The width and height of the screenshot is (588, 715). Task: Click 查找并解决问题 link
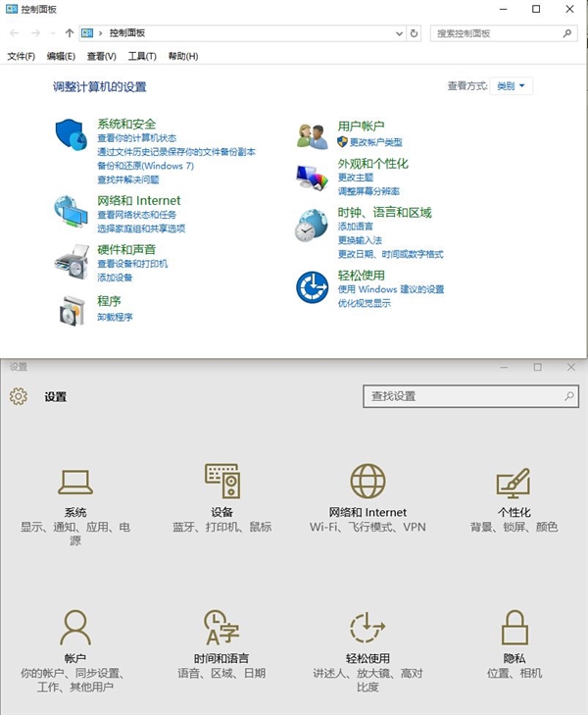coord(128,179)
